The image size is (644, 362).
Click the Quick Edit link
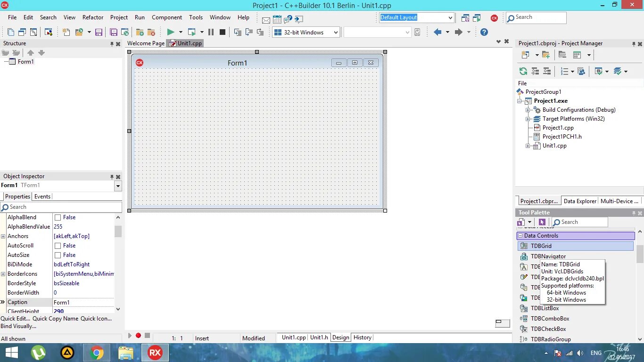click(16, 319)
